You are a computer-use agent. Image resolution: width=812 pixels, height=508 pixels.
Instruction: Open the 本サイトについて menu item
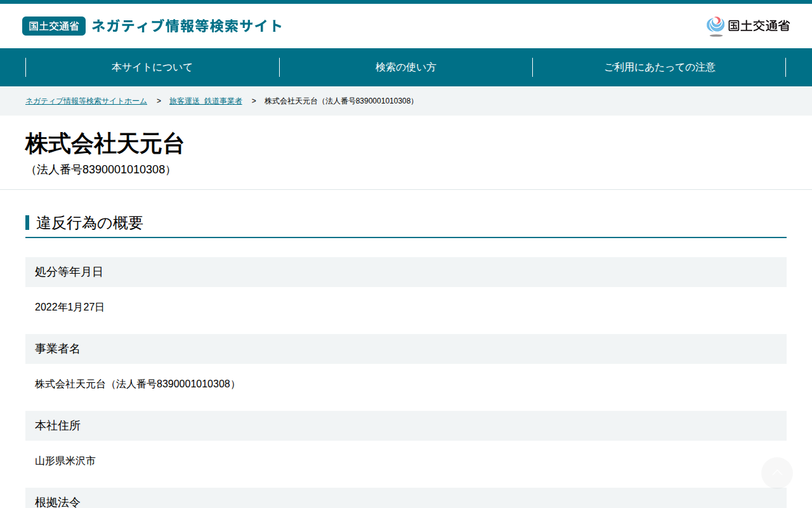point(152,67)
